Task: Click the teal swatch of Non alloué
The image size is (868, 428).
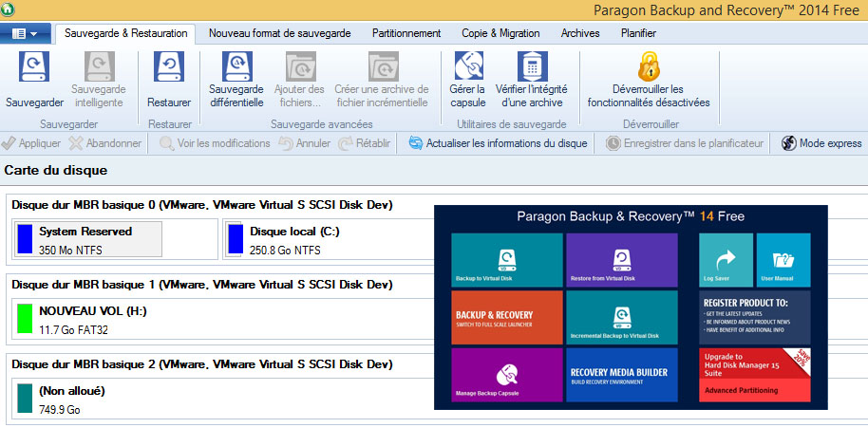Action: click(25, 398)
